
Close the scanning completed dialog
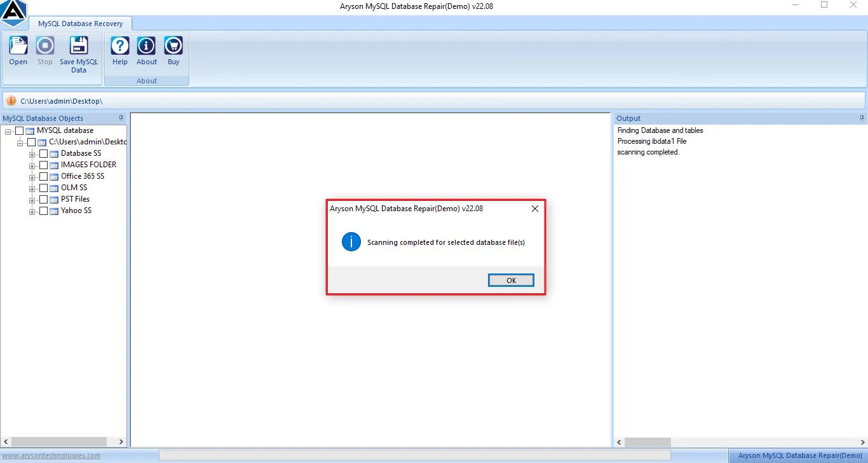(x=534, y=209)
